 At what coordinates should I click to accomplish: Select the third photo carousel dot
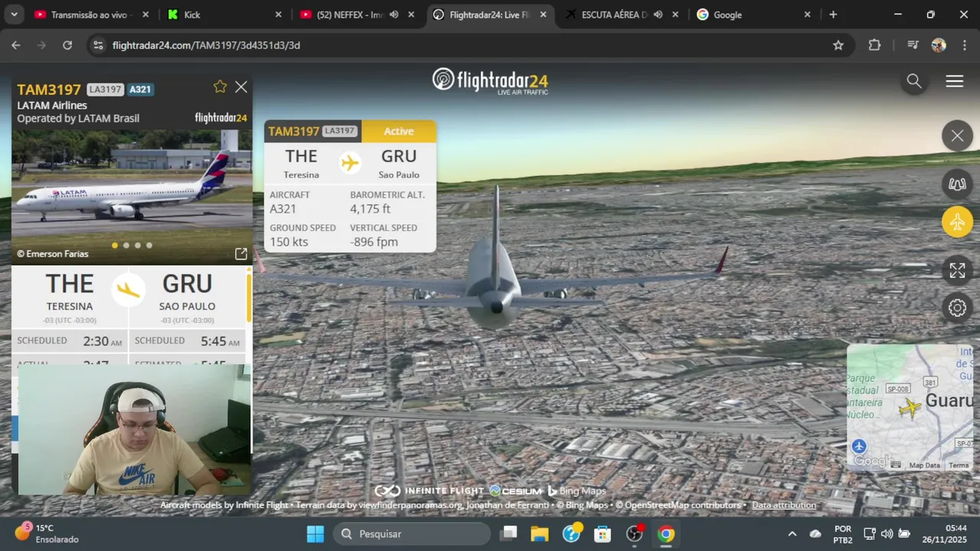coord(138,246)
